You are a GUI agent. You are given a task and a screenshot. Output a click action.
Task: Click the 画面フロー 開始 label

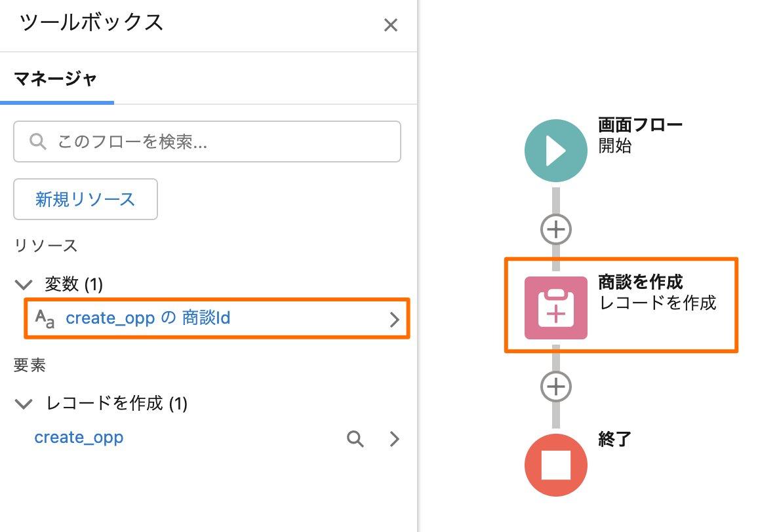tap(641, 135)
